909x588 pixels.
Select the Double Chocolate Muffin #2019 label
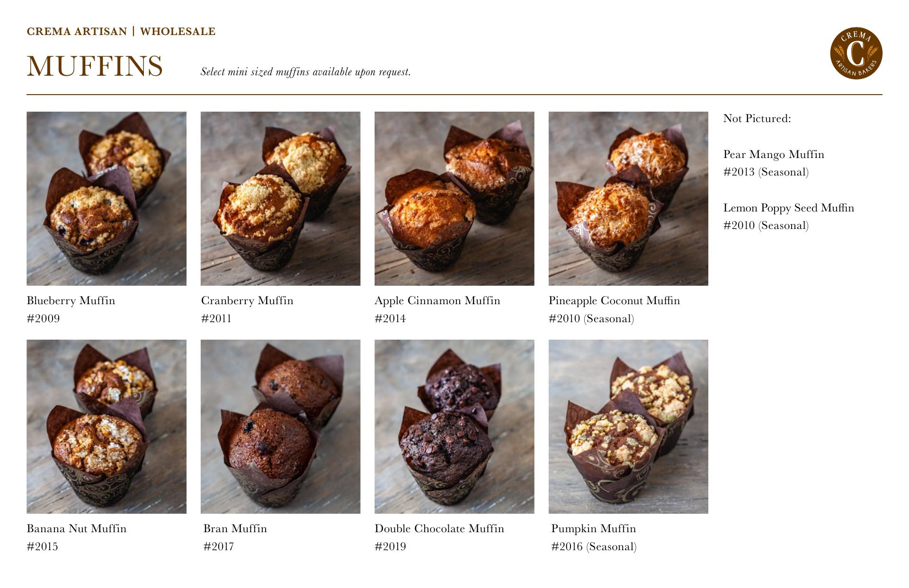pyautogui.click(x=439, y=537)
